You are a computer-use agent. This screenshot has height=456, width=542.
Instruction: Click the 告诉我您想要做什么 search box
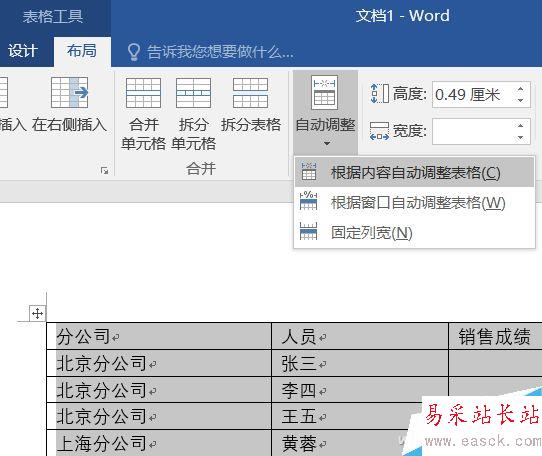(x=220, y=52)
